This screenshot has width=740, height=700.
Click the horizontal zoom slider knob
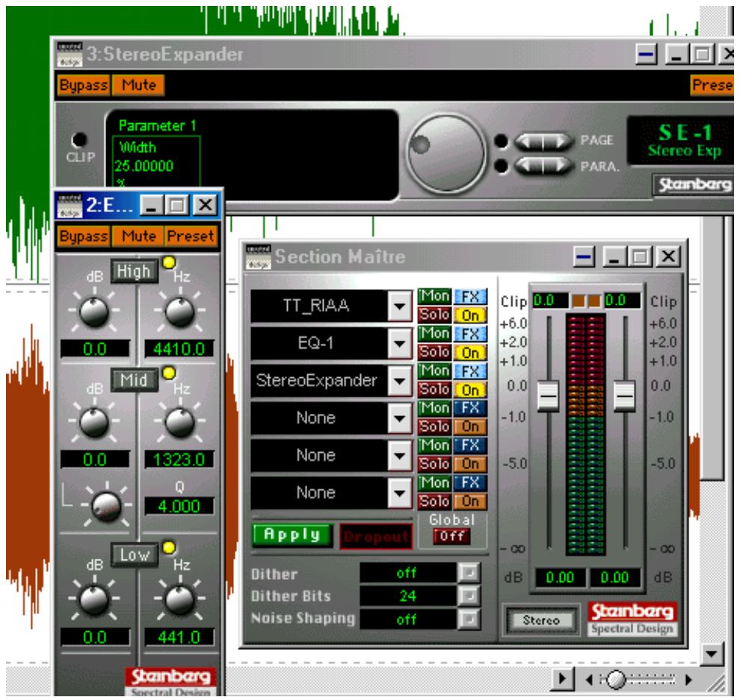click(x=615, y=679)
